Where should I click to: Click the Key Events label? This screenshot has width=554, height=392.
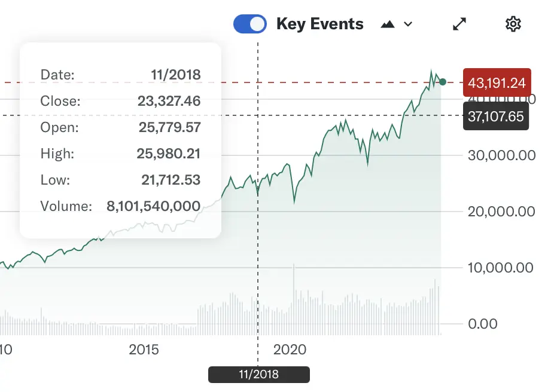click(319, 24)
